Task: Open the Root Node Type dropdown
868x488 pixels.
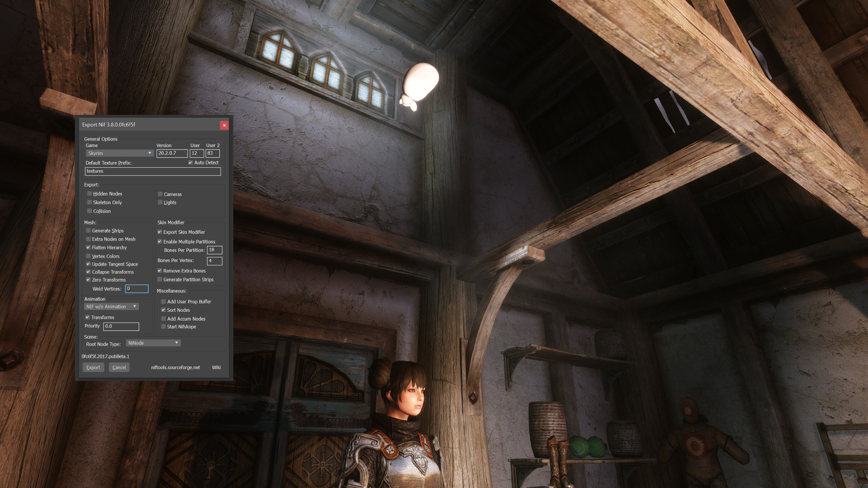Action: [x=153, y=343]
